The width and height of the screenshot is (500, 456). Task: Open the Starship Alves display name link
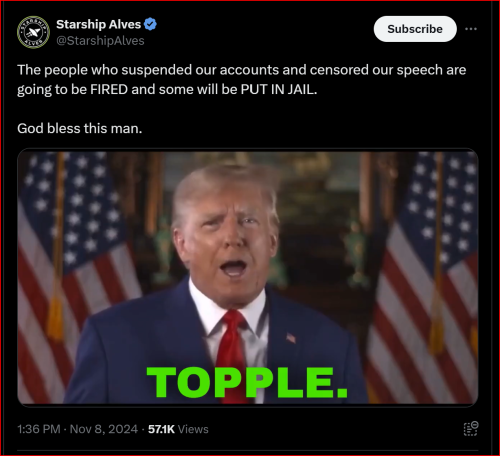pos(99,24)
